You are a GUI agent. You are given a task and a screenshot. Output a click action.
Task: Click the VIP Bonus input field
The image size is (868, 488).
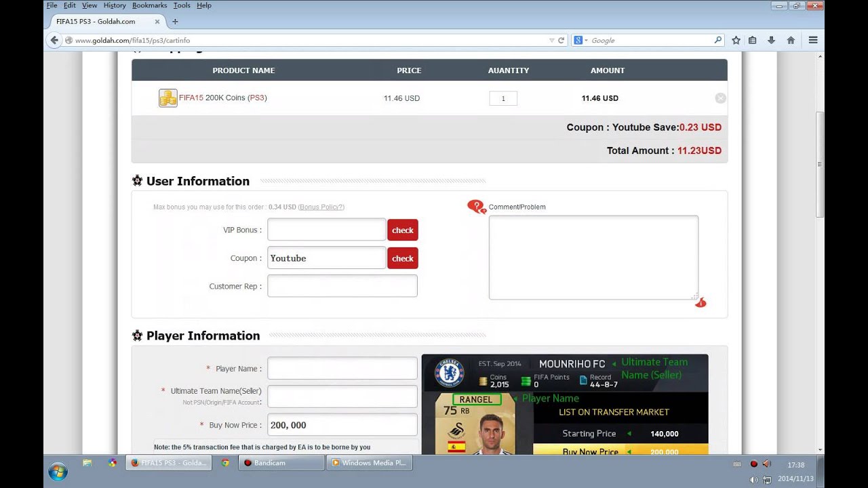tap(327, 230)
